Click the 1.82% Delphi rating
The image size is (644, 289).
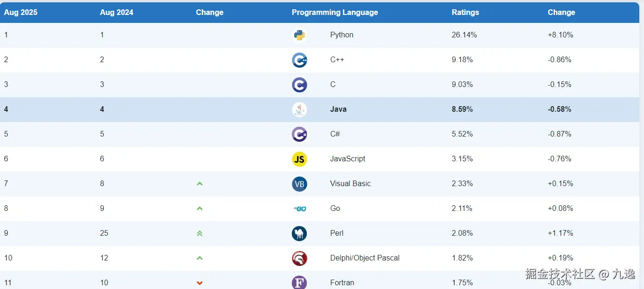tap(463, 258)
